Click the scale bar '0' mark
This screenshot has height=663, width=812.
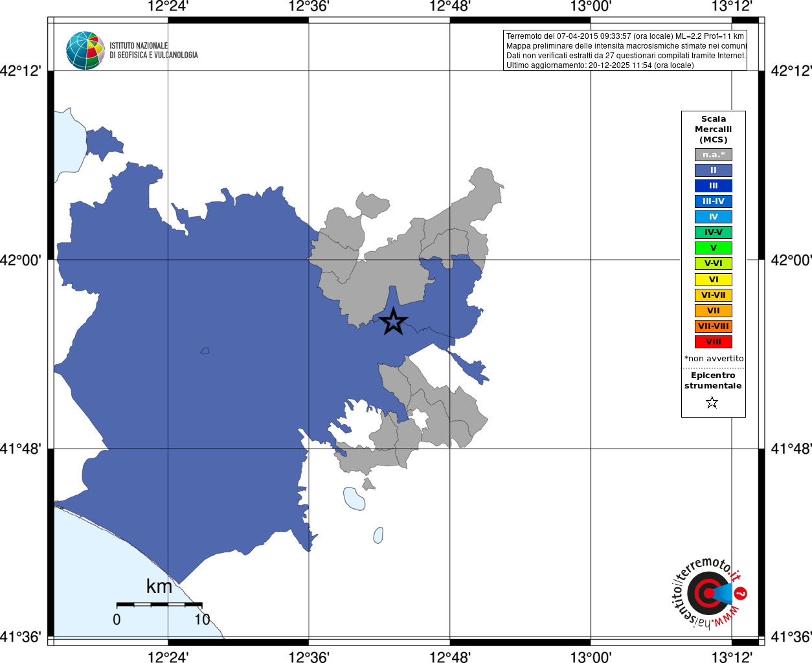117,620
